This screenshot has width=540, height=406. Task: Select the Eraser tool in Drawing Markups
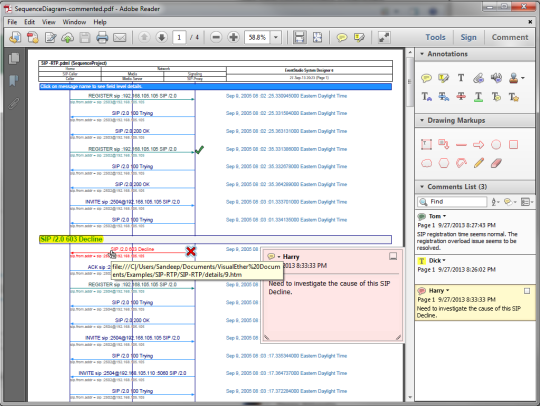pyautogui.click(x=496, y=163)
